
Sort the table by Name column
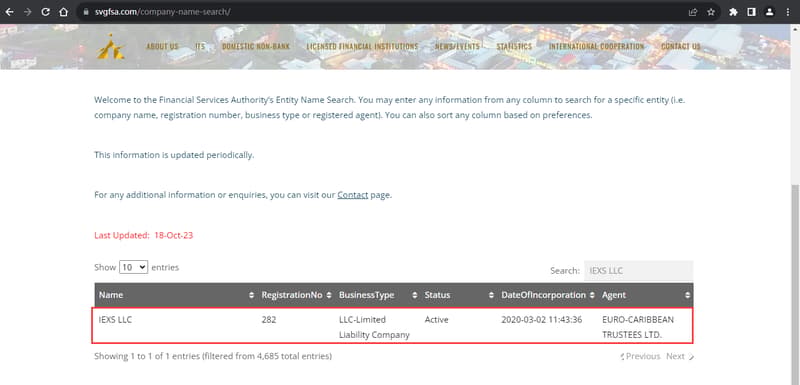[x=176, y=295]
